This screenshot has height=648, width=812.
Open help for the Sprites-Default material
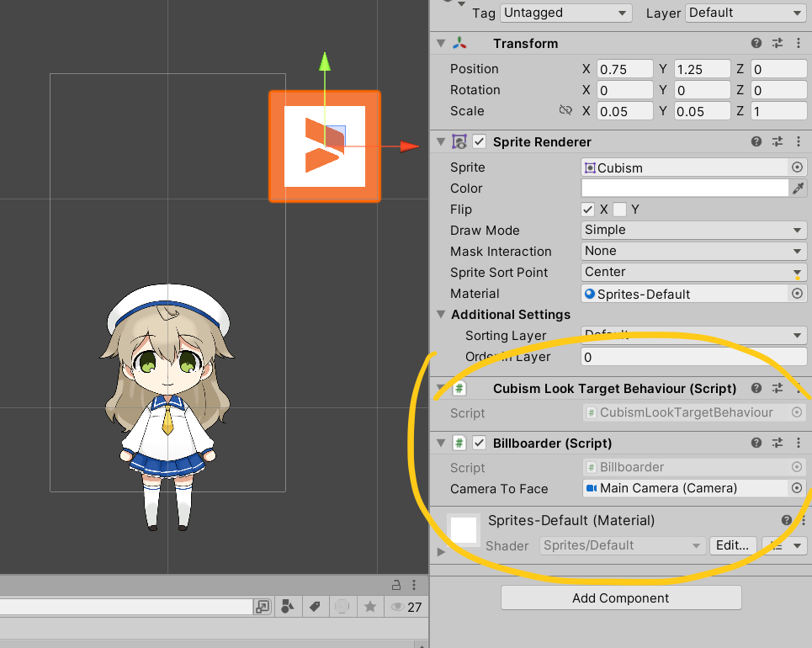pyautogui.click(x=787, y=520)
